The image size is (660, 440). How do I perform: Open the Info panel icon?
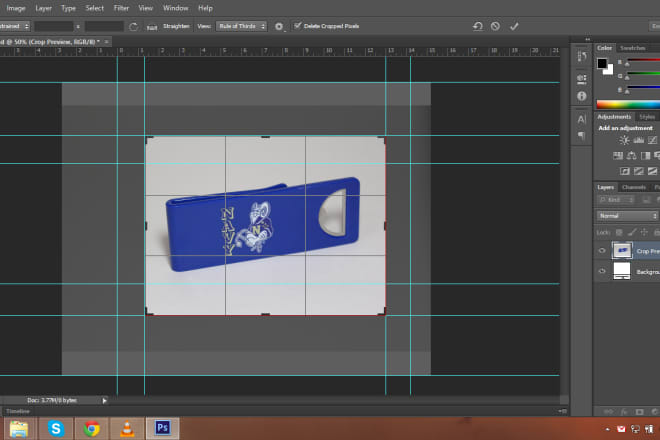pos(582,96)
